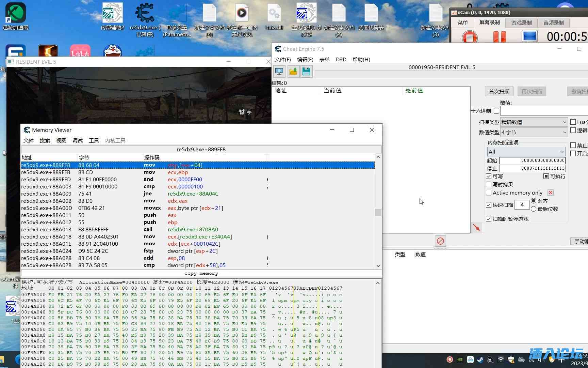Toggle the 写时拷贝 checkbox
Image resolution: width=588 pixels, height=368 pixels.
point(489,184)
